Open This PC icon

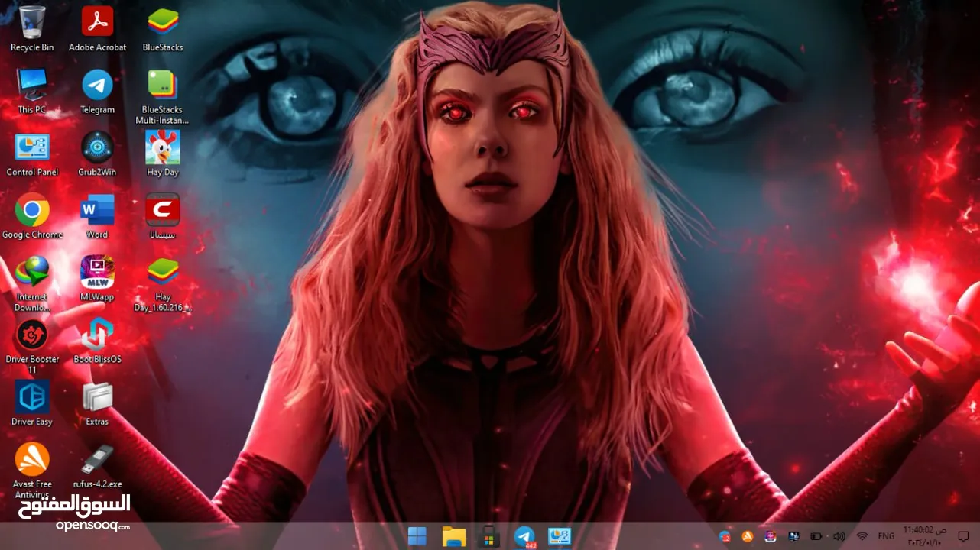(32, 91)
